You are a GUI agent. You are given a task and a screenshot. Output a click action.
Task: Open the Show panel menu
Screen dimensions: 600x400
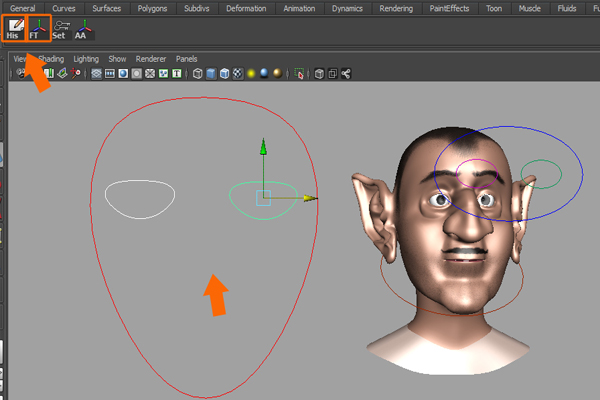pyautogui.click(x=117, y=59)
